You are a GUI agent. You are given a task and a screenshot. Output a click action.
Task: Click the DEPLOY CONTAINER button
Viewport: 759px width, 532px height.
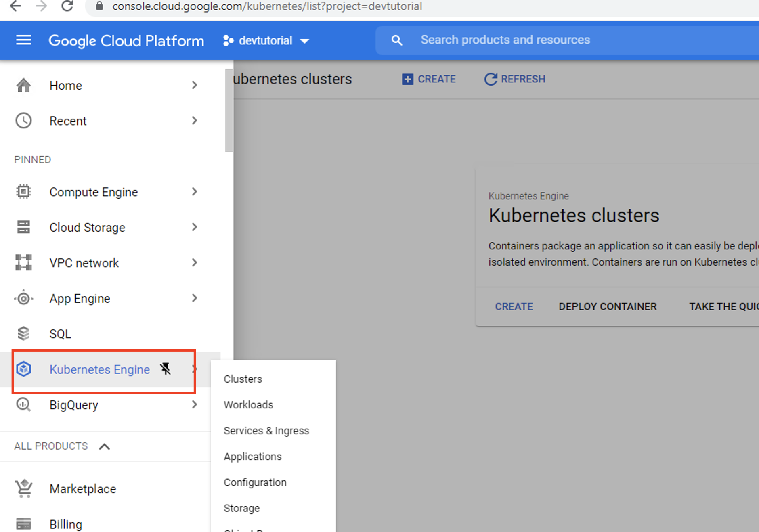pyautogui.click(x=608, y=306)
